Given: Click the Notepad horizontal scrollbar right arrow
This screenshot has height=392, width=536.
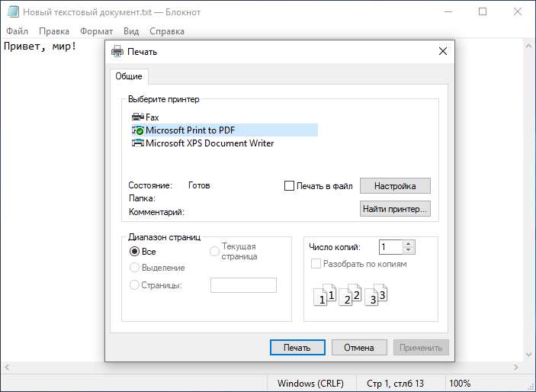Looking at the screenshot, I should pyautogui.click(x=516, y=368).
